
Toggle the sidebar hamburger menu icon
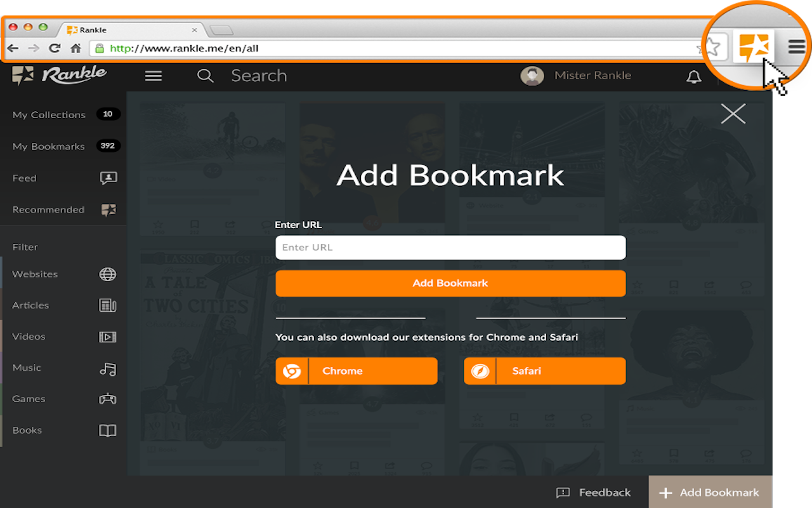pyautogui.click(x=154, y=76)
